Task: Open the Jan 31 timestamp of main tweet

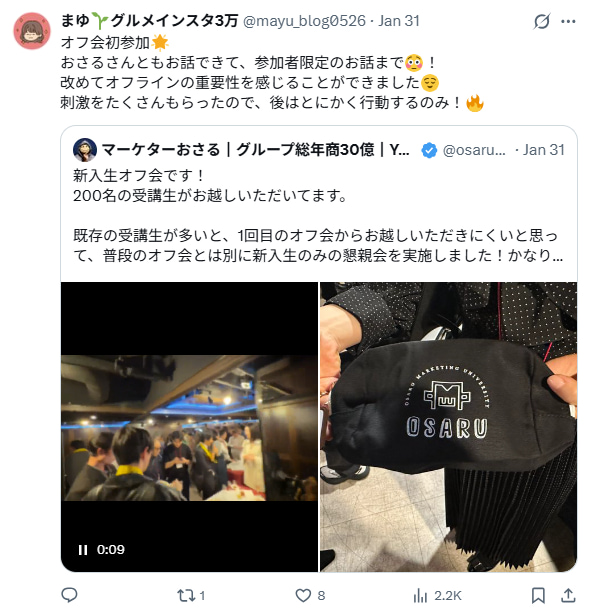Action: pos(399,21)
